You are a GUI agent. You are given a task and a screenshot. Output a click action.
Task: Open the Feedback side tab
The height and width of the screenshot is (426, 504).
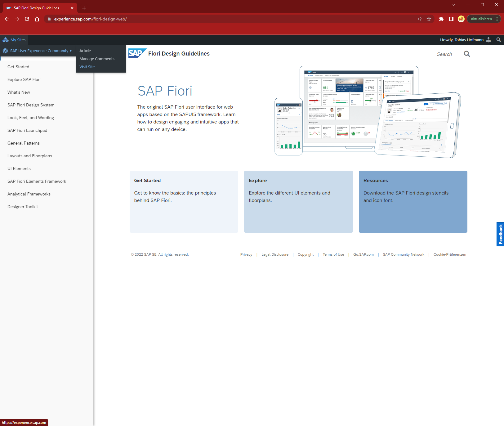point(500,234)
